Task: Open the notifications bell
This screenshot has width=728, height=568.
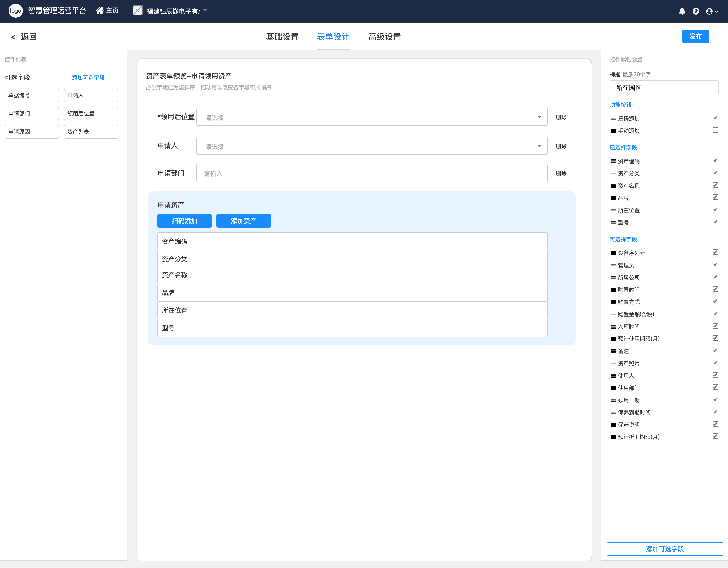Action: point(682,11)
